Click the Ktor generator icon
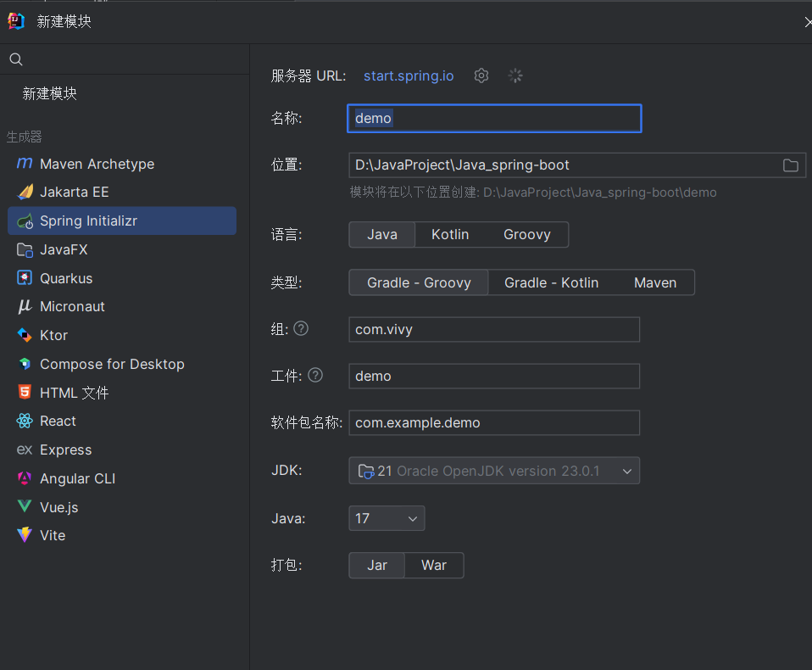Screen dimensions: 812x670 pyautogui.click(x=25, y=335)
